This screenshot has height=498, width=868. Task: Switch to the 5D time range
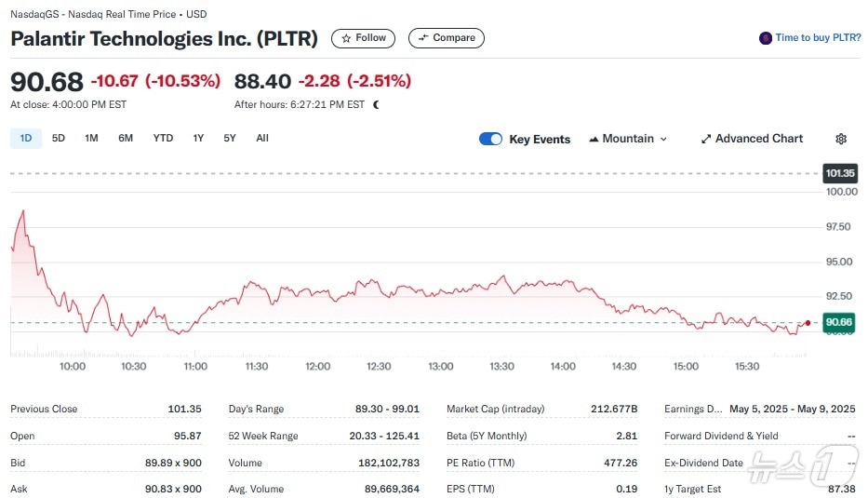(x=59, y=139)
